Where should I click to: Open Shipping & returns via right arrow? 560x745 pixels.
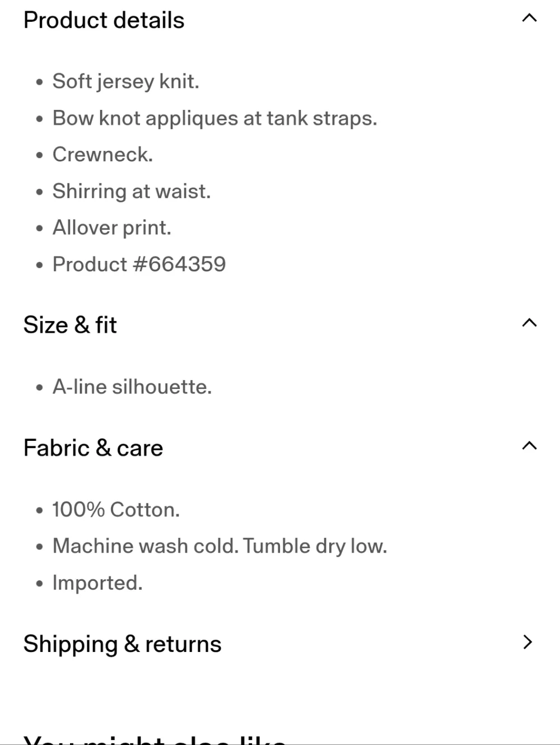click(x=527, y=642)
